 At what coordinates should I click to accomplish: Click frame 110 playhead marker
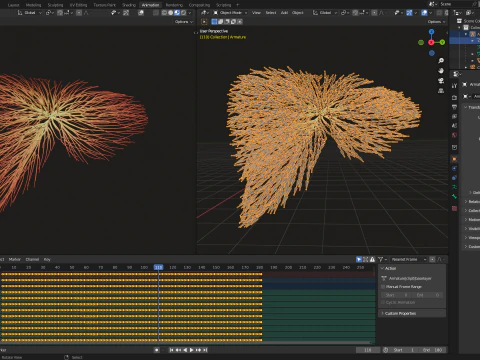[x=158, y=267]
